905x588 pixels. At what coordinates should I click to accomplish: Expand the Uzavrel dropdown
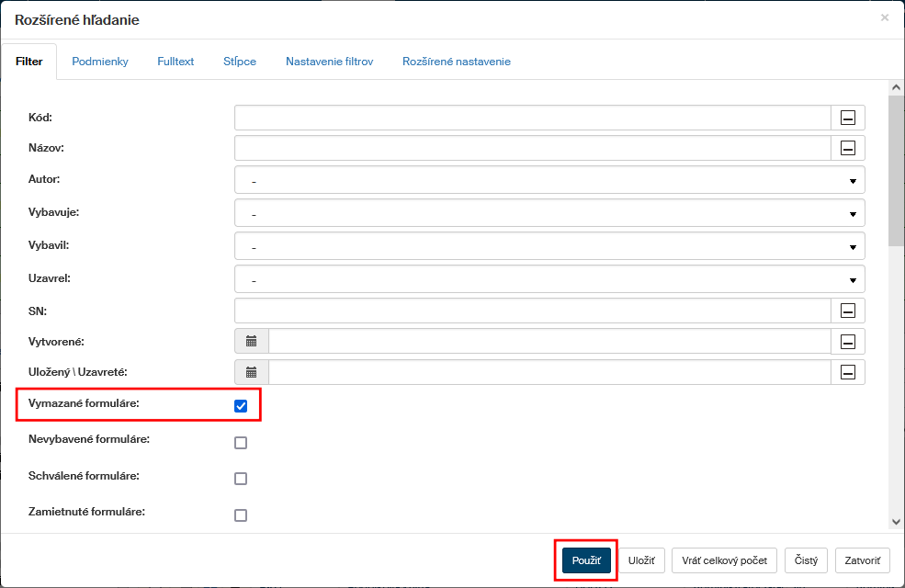click(549, 278)
